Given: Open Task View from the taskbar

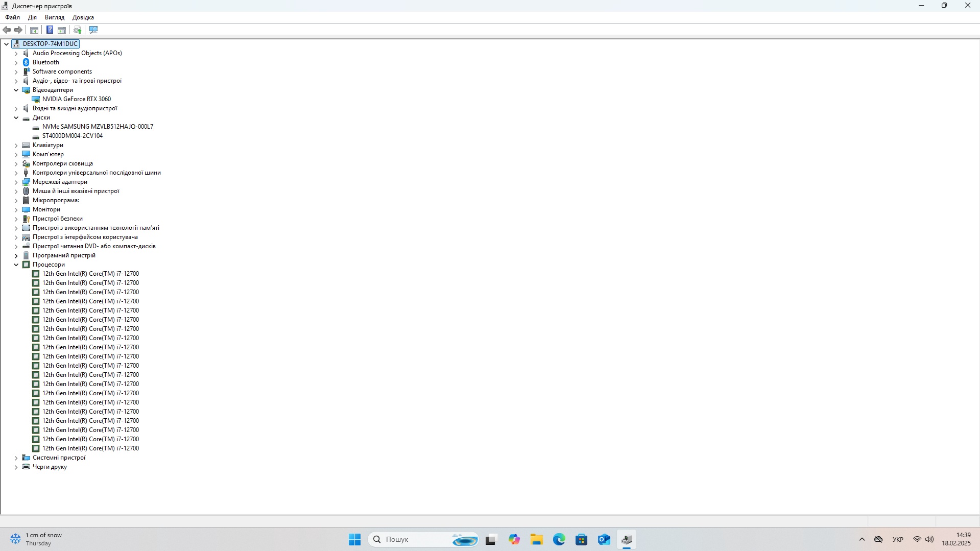Looking at the screenshot, I should click(491, 539).
